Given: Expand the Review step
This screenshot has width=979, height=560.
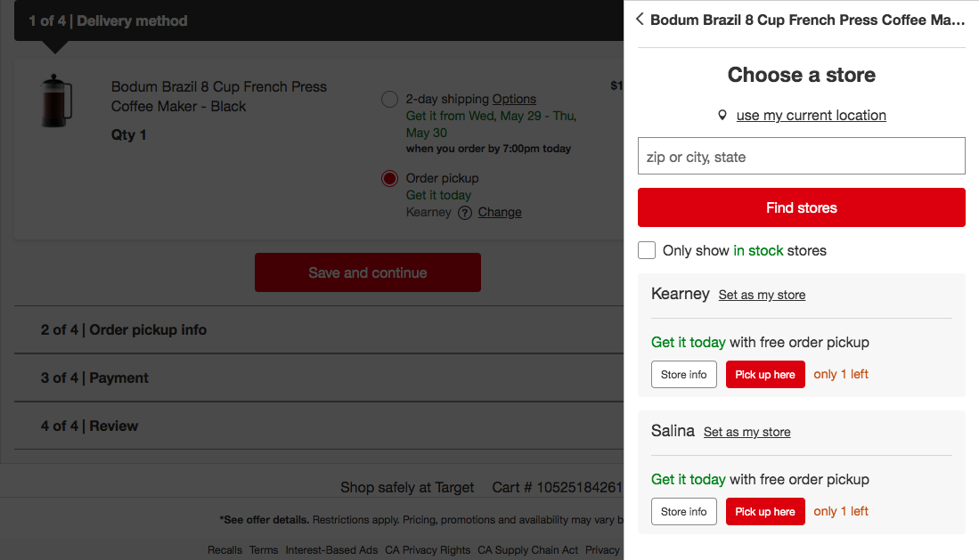Looking at the screenshot, I should point(89,426).
